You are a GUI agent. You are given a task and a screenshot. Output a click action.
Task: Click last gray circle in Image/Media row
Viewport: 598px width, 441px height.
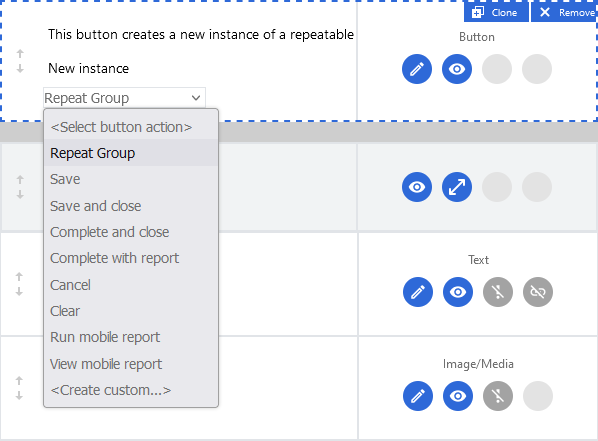point(538,396)
